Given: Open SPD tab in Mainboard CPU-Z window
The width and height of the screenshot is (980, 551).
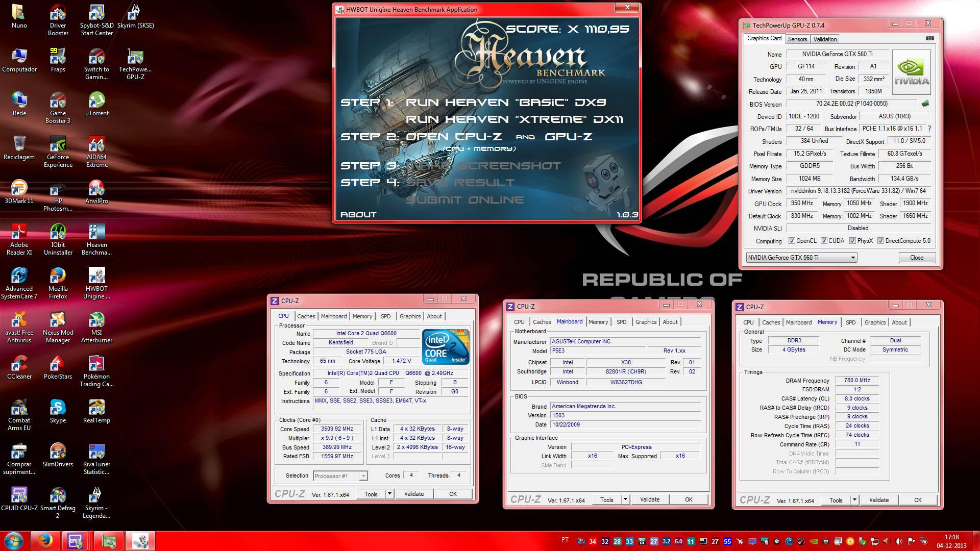Looking at the screenshot, I should (621, 322).
